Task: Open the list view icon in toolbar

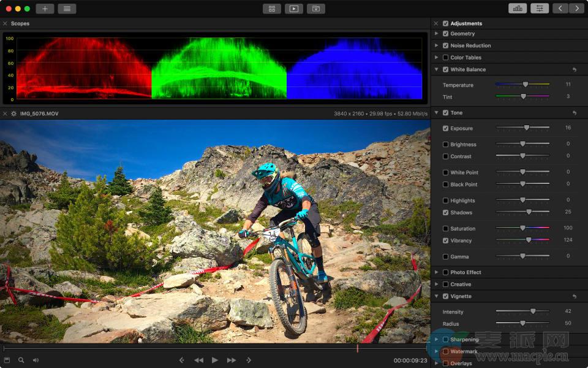Action: click(67, 9)
